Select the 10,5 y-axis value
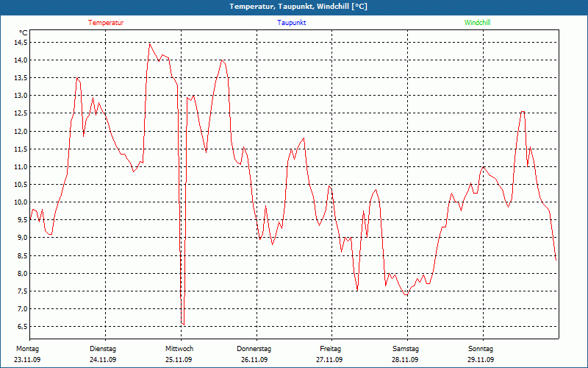Viewport: 588px width, 368px height. (x=21, y=185)
